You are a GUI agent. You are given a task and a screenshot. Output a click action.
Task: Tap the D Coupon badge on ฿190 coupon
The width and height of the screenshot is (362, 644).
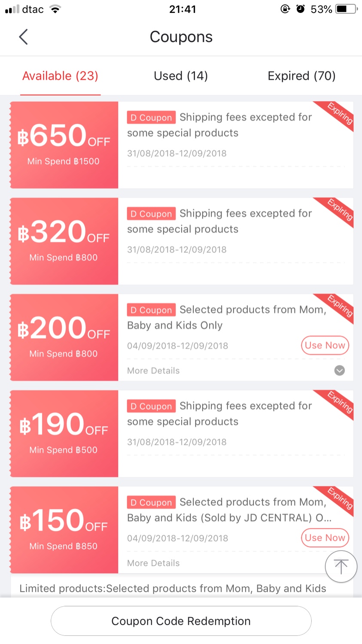[x=151, y=406]
